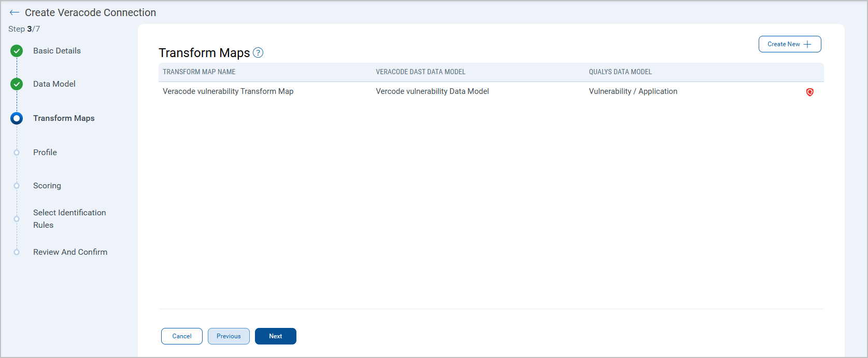868x358 pixels.
Task: Click the green checkmark for Basic Details
Action: pos(17,51)
